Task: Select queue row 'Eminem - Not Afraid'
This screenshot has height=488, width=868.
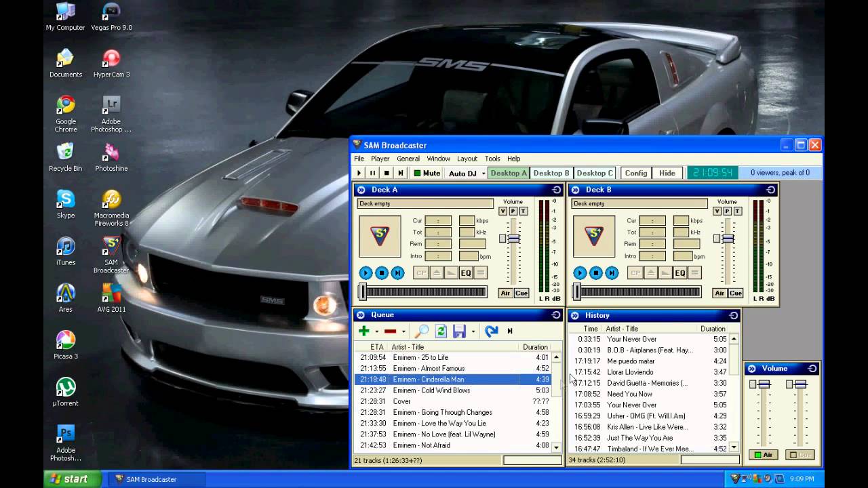Action: click(x=452, y=445)
